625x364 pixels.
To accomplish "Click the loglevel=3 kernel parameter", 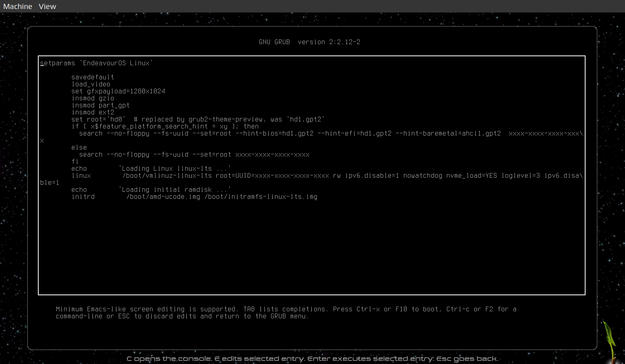I will click(521, 175).
